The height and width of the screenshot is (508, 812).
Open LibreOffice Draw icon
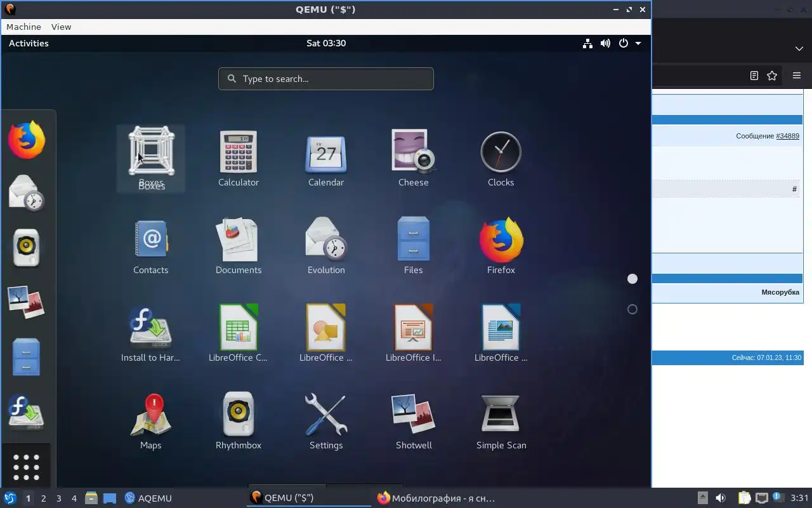326,333
